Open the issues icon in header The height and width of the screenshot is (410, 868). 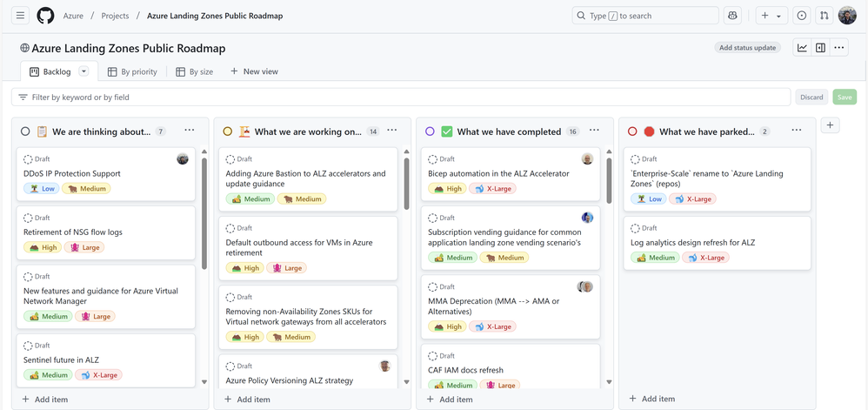(x=802, y=16)
